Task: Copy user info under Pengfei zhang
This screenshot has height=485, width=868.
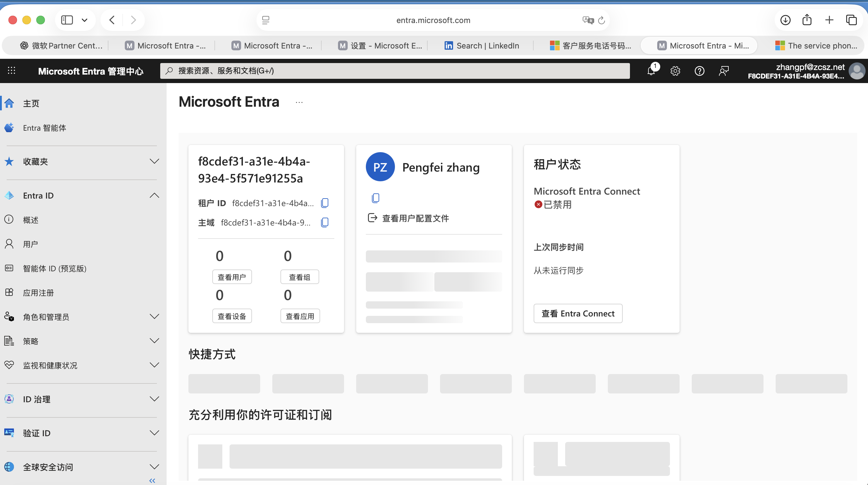Action: coord(375,198)
